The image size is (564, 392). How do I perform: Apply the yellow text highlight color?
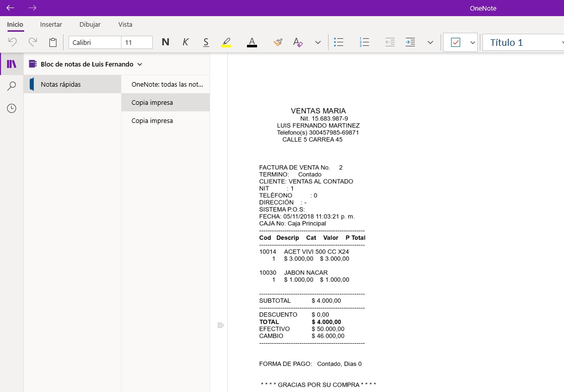point(226,42)
